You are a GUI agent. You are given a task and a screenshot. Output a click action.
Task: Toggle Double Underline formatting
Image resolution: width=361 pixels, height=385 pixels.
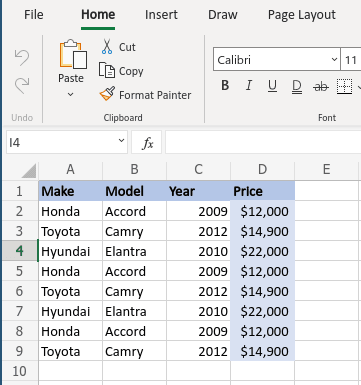(297, 87)
